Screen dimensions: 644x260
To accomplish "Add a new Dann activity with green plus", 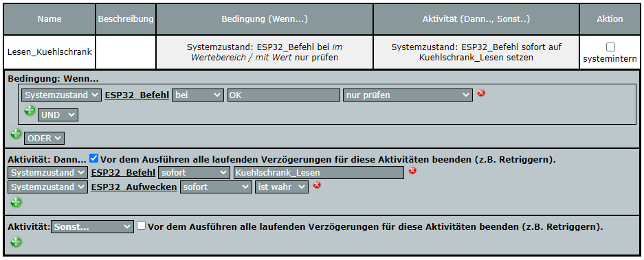I will [16, 202].
